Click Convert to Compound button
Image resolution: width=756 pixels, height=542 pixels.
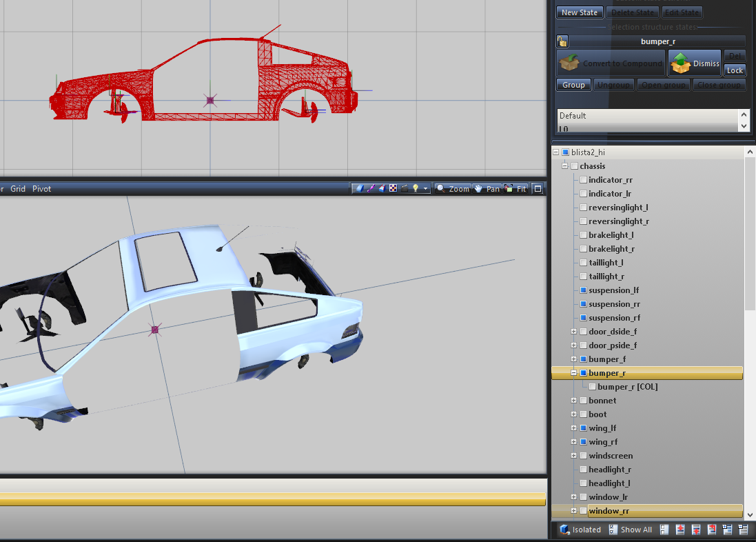(x=611, y=63)
